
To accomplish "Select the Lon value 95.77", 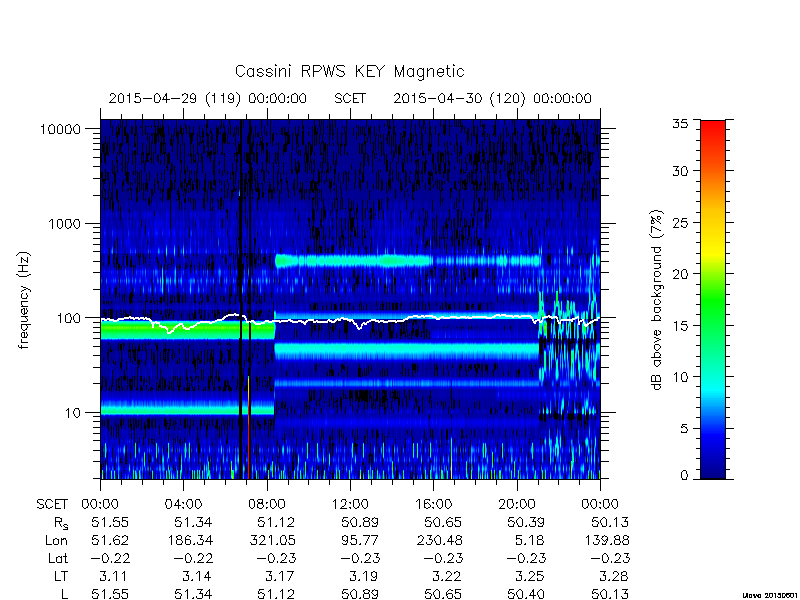I will point(360,540).
